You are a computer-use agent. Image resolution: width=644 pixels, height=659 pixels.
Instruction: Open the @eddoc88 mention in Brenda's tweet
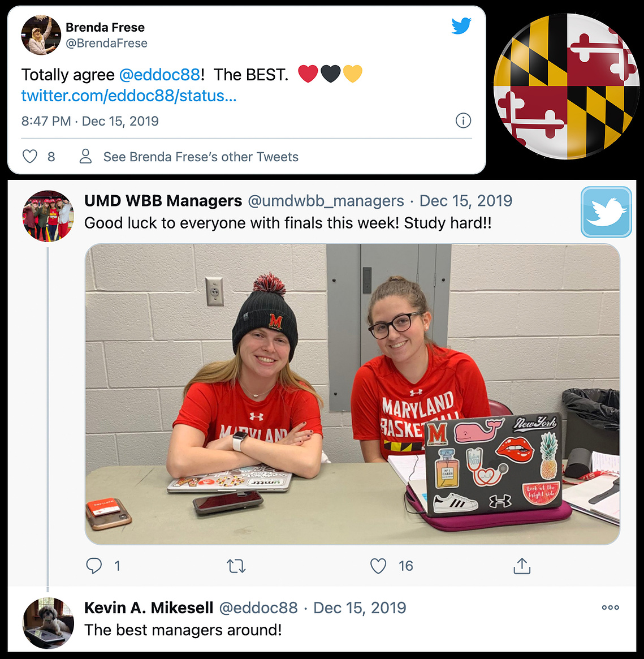[x=159, y=75]
